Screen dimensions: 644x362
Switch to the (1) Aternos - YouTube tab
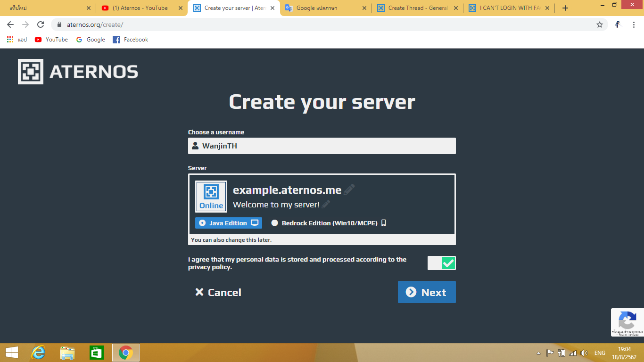click(x=141, y=8)
